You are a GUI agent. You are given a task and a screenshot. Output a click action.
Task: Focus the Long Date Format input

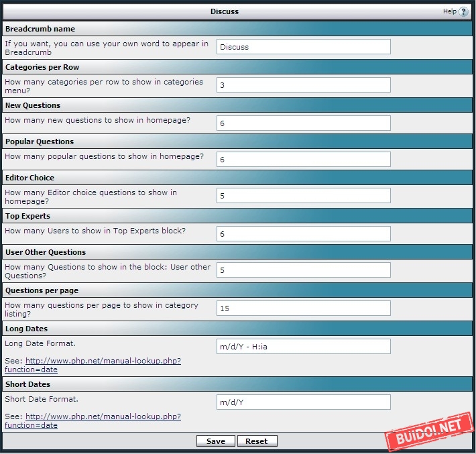click(x=303, y=347)
